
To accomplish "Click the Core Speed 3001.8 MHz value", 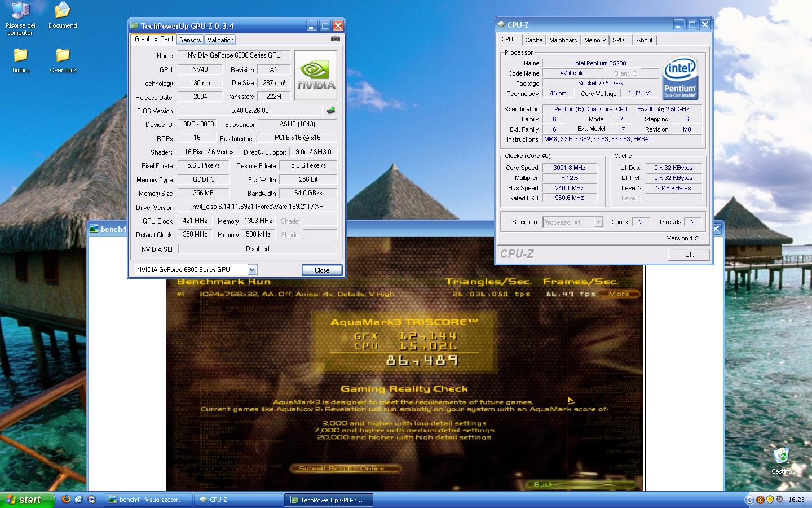I will point(569,168).
